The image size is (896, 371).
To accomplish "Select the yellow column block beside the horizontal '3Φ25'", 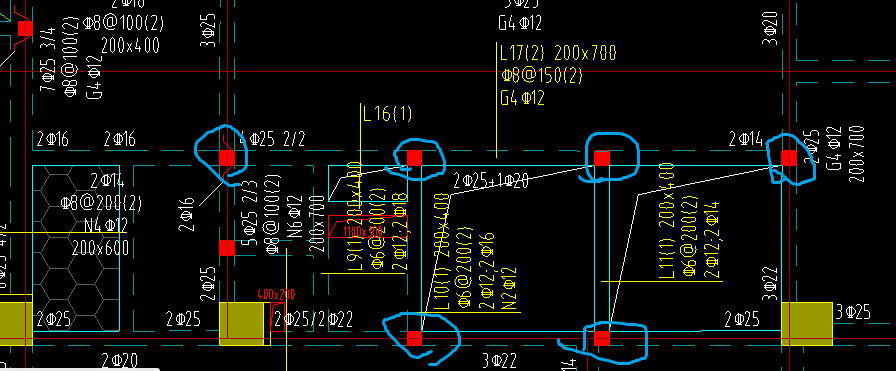I will 807,324.
